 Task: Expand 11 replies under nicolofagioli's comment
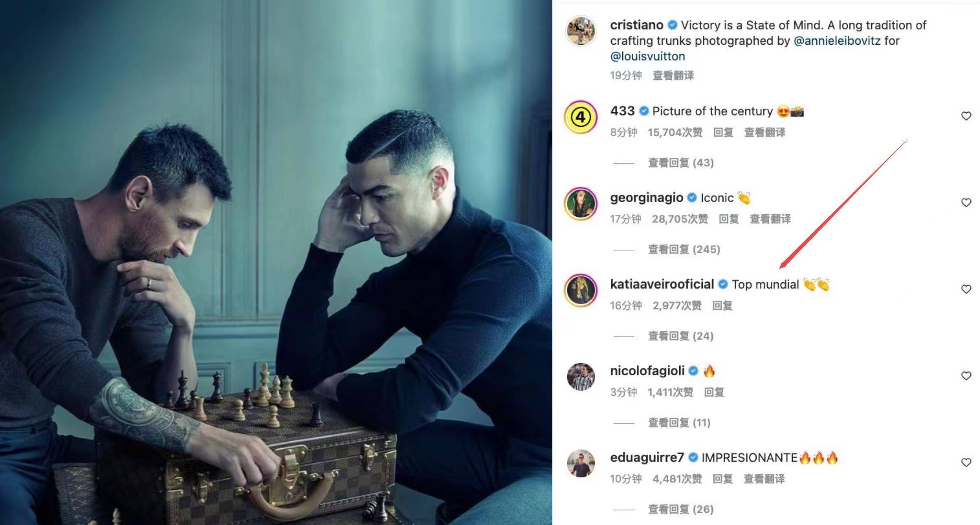pyautogui.click(x=679, y=423)
